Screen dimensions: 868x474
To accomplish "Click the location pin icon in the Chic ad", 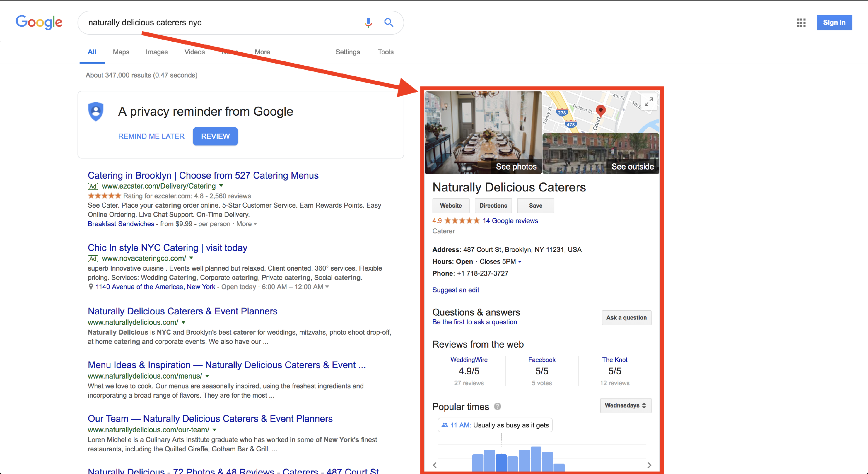I will [x=90, y=287].
